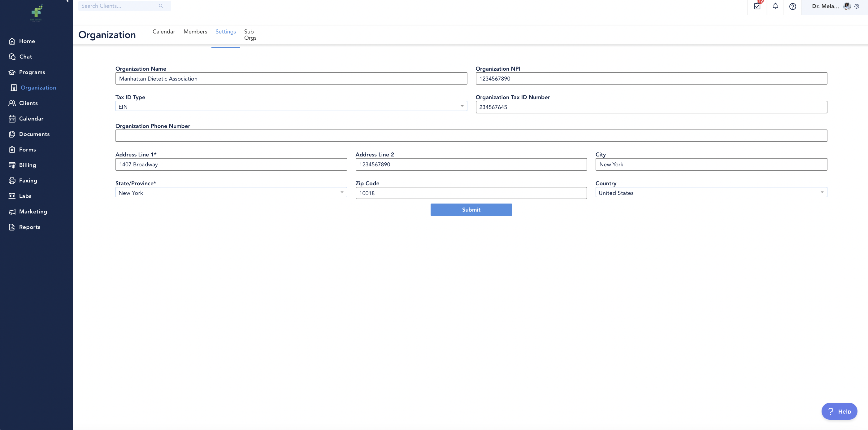Expand the State/Province dropdown
The image size is (868, 430).
[x=342, y=192]
